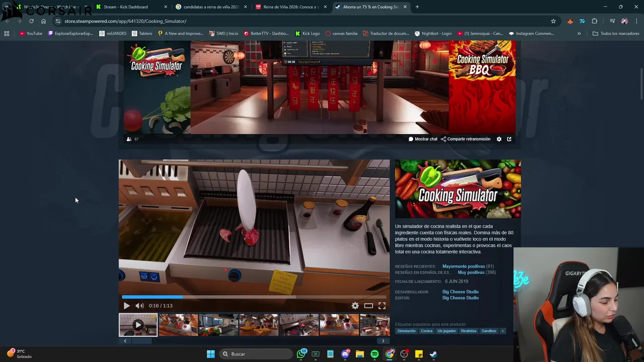Open developer Big Cheese Studio link
Viewport: 644px width, 362px height.
tap(460, 292)
